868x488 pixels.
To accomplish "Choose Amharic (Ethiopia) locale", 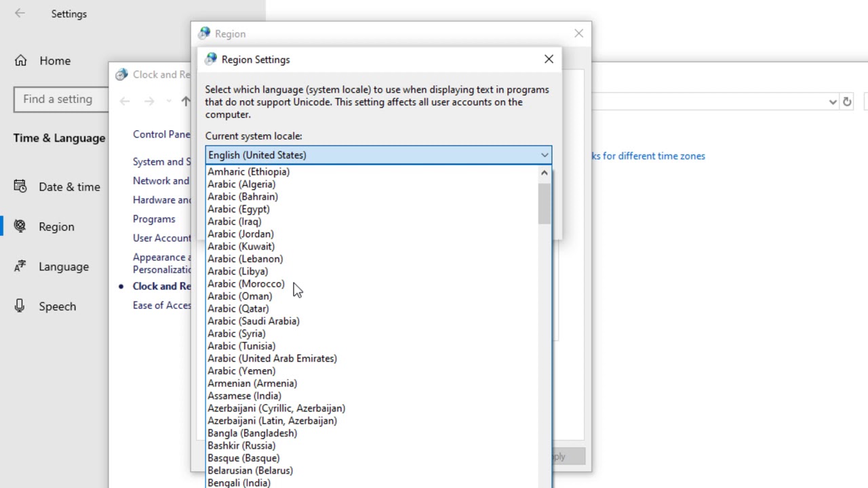I will click(372, 172).
